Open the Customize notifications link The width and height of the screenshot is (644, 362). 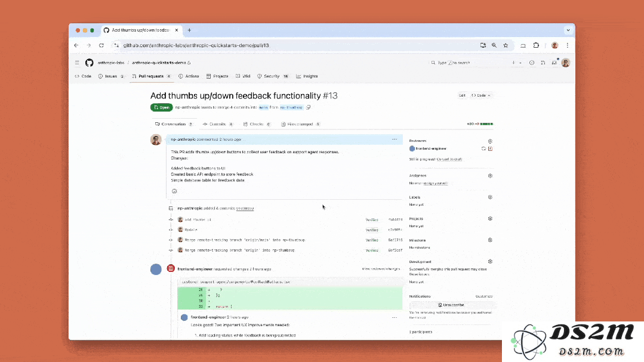[x=484, y=296]
